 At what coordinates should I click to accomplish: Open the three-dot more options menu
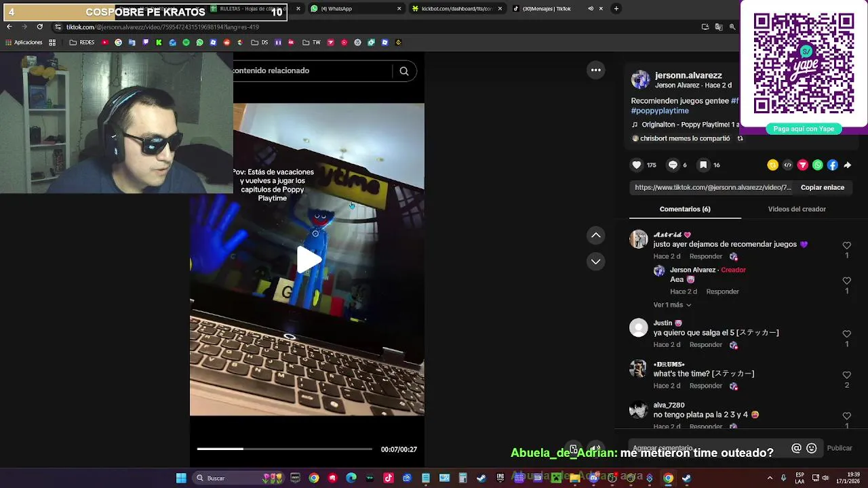[596, 70]
